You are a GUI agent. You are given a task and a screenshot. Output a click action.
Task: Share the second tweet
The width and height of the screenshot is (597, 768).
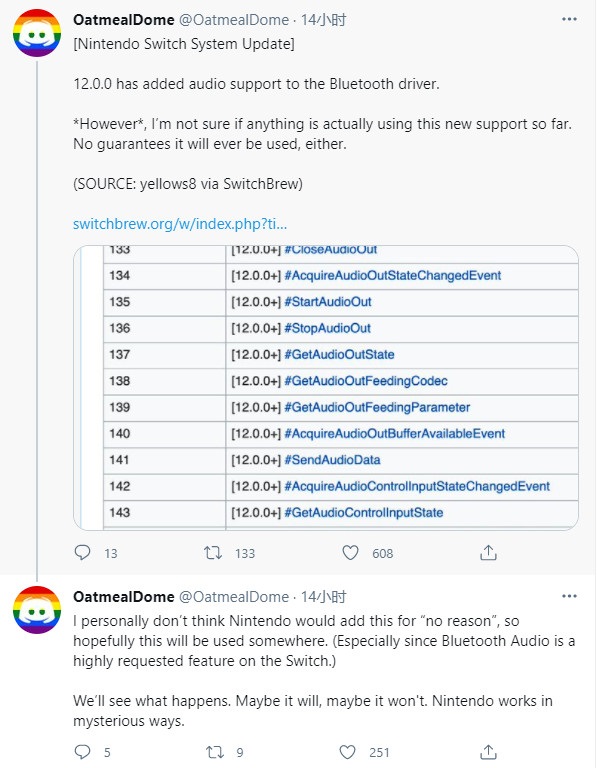(x=488, y=751)
